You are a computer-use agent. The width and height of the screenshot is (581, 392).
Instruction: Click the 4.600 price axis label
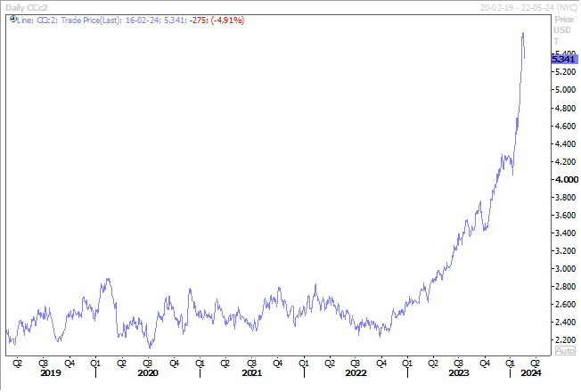[x=565, y=127]
